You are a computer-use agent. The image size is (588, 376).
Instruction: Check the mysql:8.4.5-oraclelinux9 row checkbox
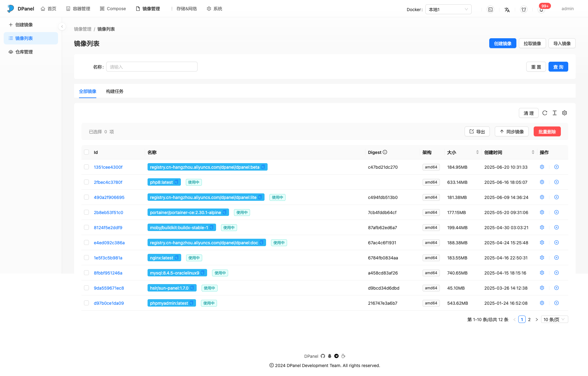(x=86, y=273)
